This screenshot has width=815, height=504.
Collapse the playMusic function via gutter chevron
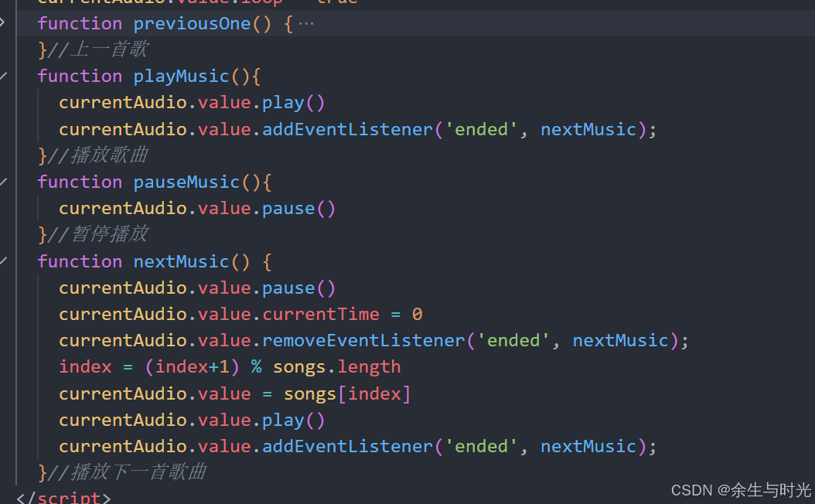(5, 75)
